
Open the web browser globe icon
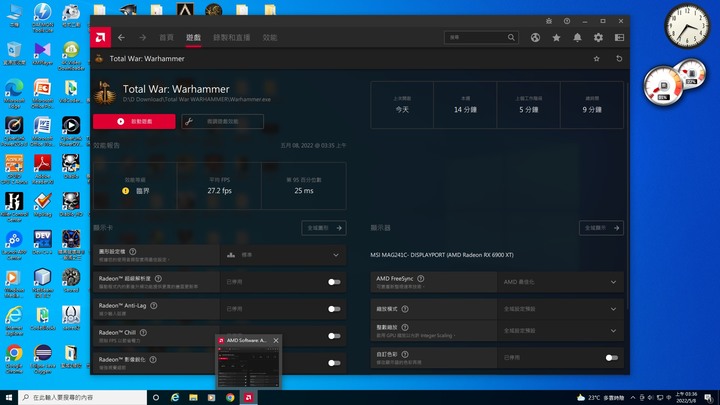(x=535, y=38)
